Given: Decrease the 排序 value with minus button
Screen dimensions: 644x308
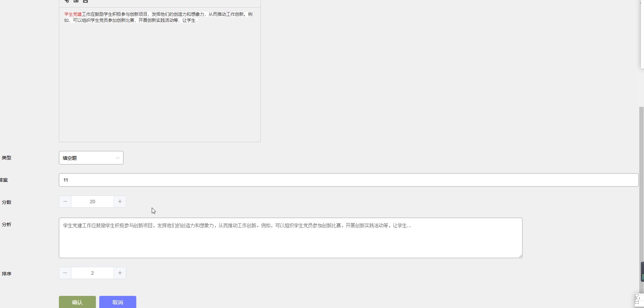Looking at the screenshot, I should (x=65, y=273).
